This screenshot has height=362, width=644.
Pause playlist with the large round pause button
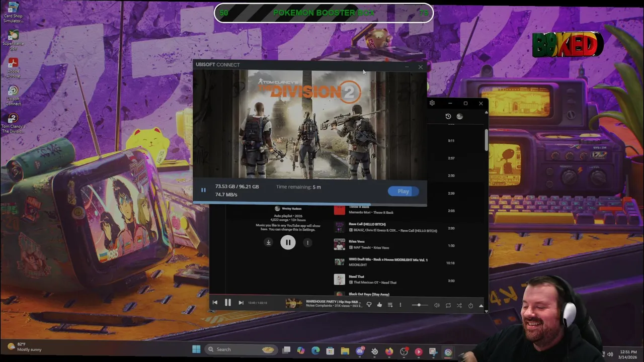(288, 242)
